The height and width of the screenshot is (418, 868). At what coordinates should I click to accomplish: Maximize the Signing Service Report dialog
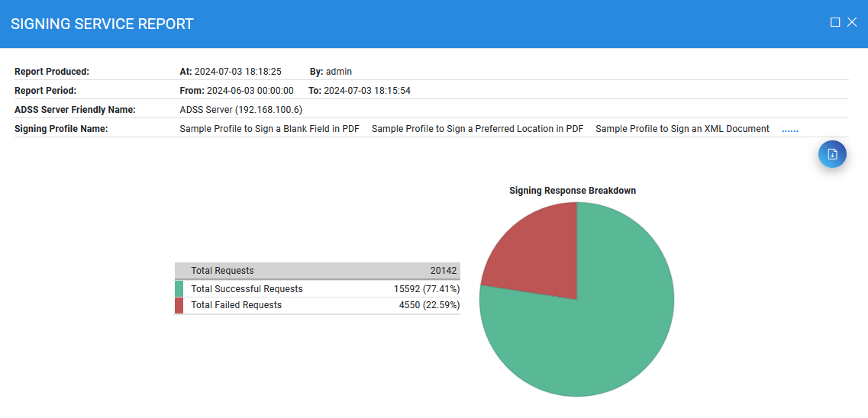click(x=835, y=23)
